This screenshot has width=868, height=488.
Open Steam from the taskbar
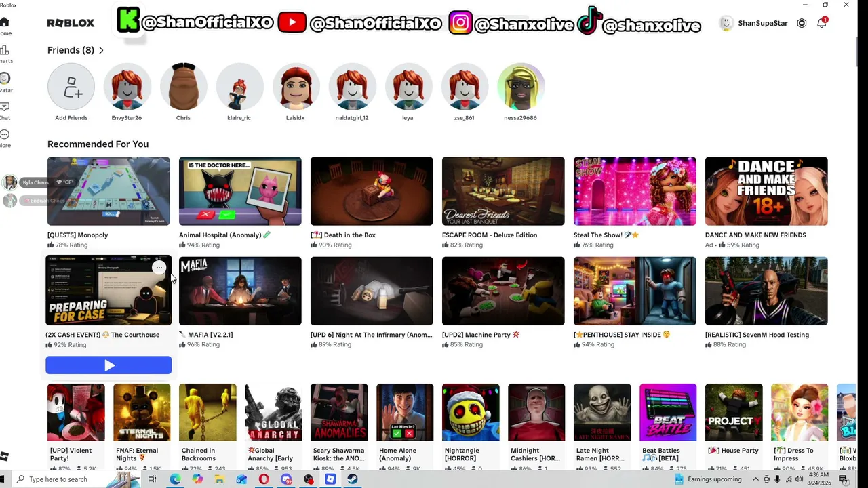click(x=353, y=479)
